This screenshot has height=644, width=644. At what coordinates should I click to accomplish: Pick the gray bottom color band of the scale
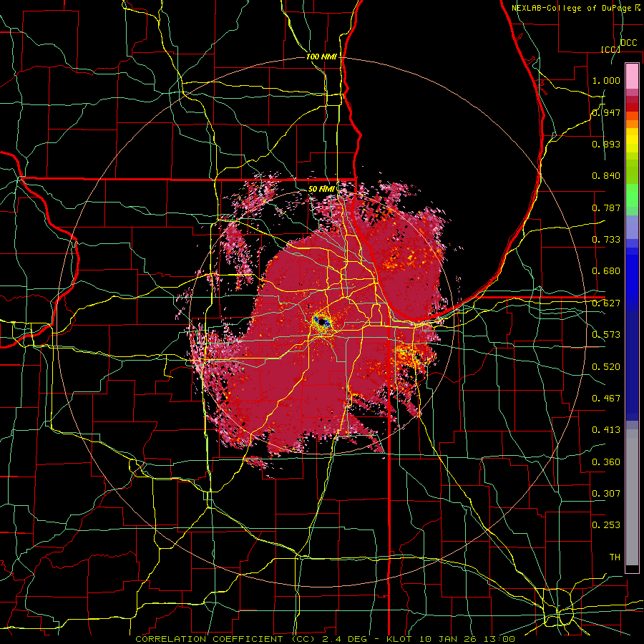click(x=632, y=497)
